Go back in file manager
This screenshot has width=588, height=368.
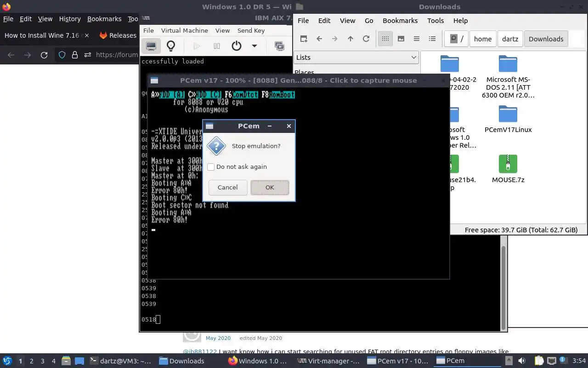tap(319, 39)
